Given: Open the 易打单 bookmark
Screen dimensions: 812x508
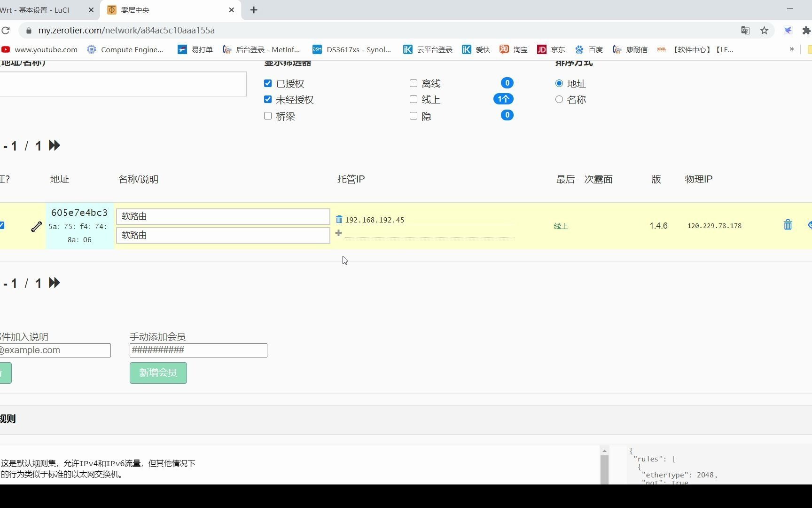Looking at the screenshot, I should tap(195, 49).
